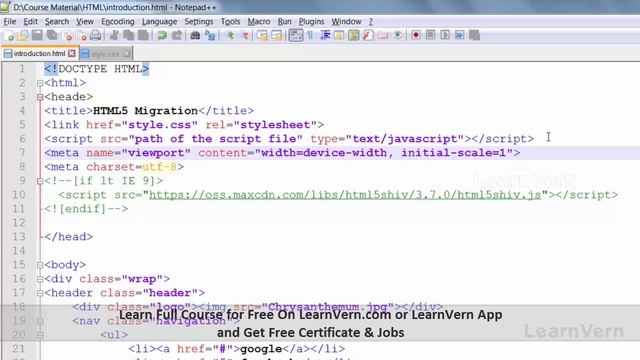Open the Search menu
This screenshot has width=640, height=360.
click(57, 21)
